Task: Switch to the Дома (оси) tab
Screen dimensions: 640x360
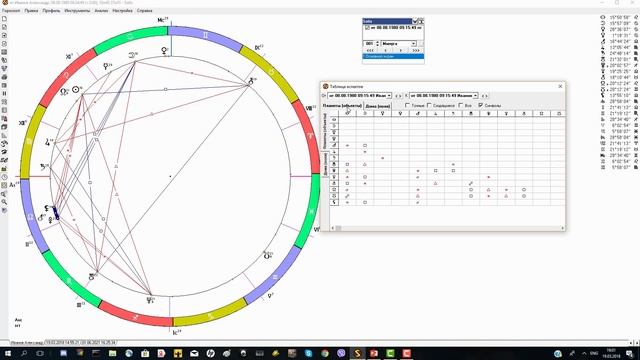Action: point(378,106)
